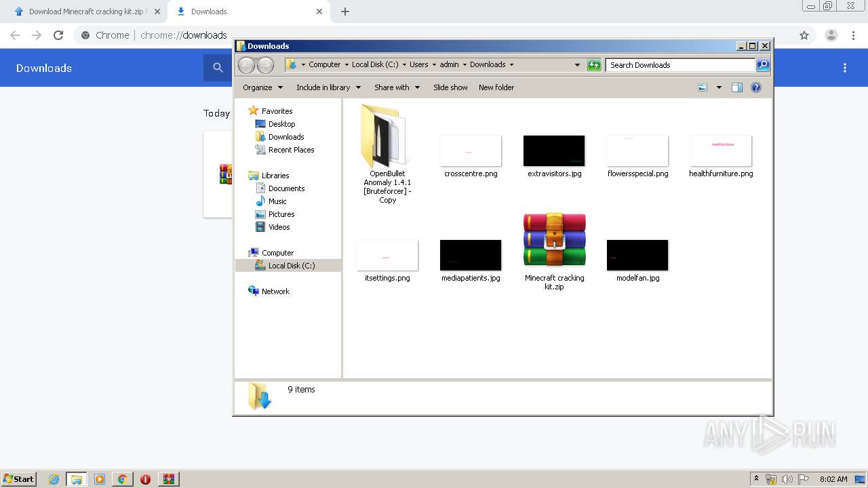Viewport: 868px width, 488px height.
Task: Open a new Chrome tab
Action: 345,12
